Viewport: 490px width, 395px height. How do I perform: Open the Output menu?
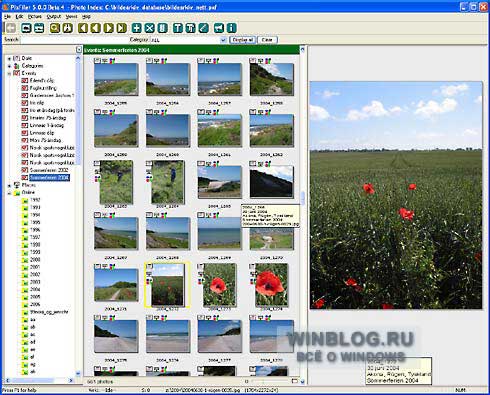pyautogui.click(x=54, y=16)
